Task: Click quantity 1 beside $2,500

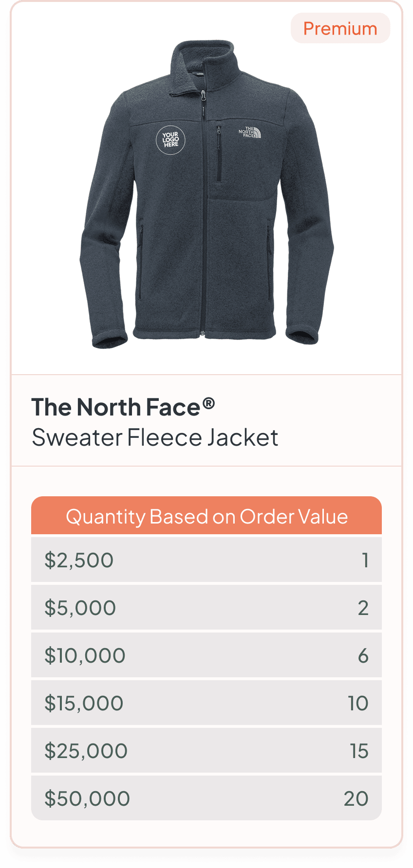Action: (x=365, y=560)
